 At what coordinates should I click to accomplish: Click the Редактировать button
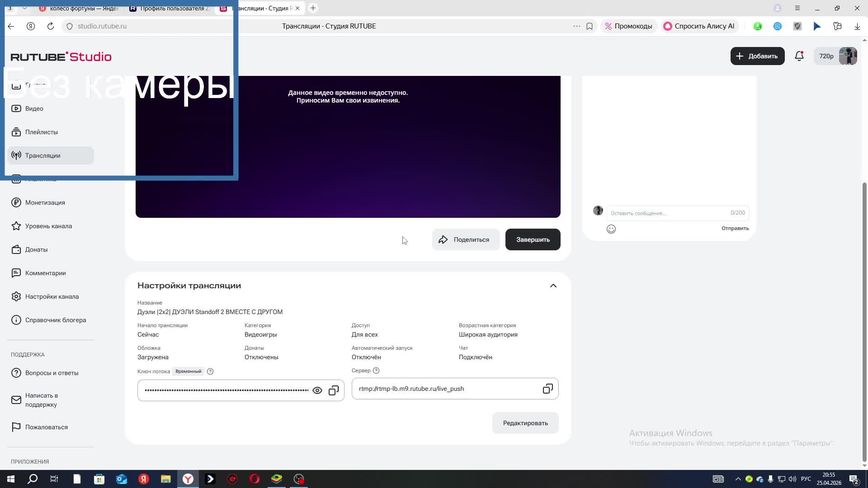point(525,423)
